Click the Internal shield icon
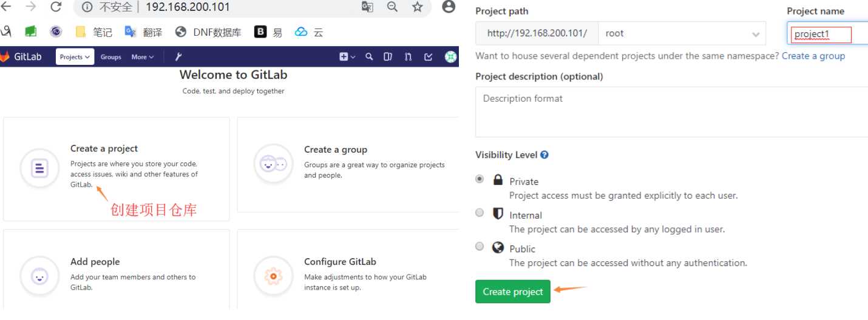This screenshot has width=868, height=320. tap(498, 213)
